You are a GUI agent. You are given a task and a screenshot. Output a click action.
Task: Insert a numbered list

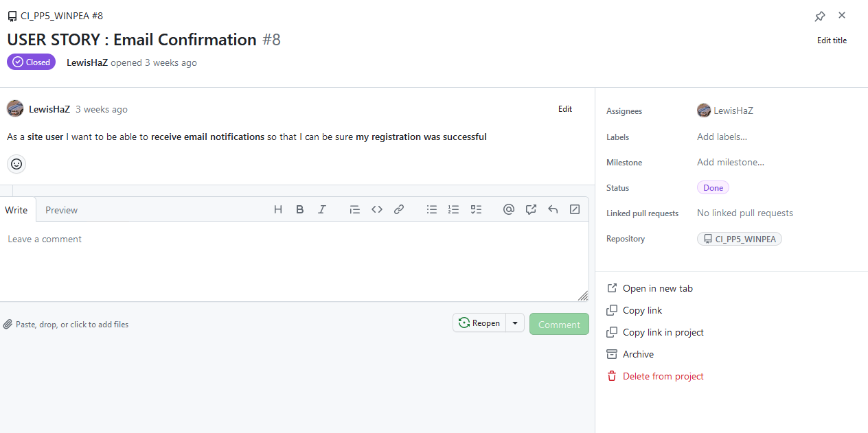pyautogui.click(x=454, y=210)
